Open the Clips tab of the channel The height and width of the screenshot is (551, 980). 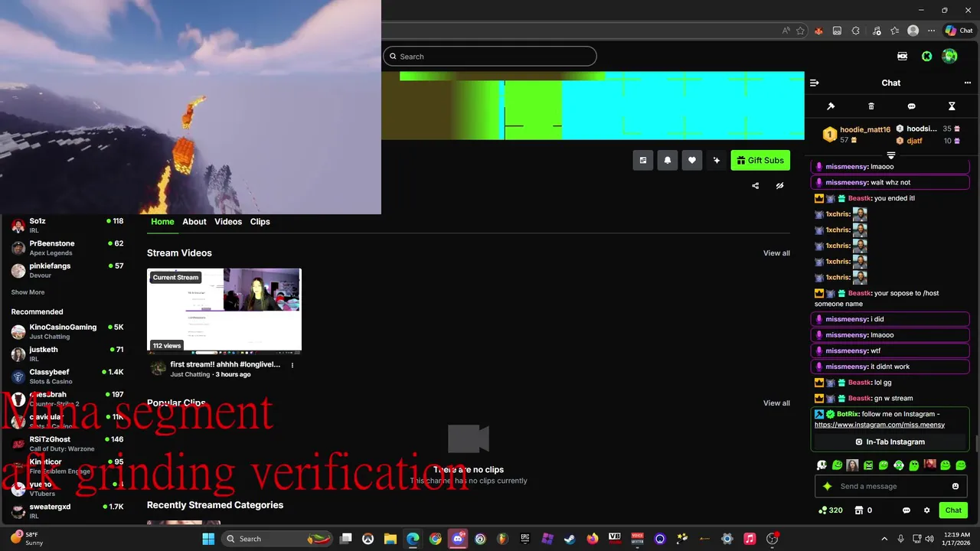click(260, 222)
